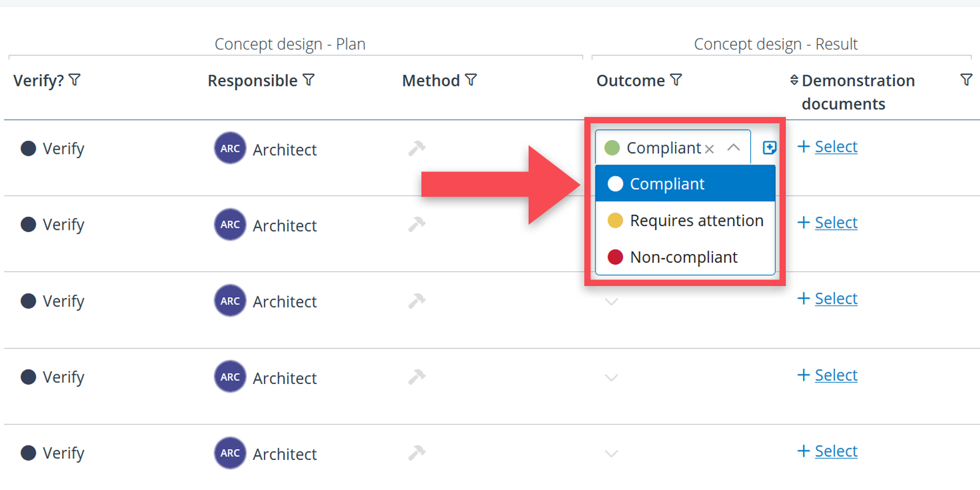
Task: Toggle the Verify dot in third row
Action: [x=28, y=301]
